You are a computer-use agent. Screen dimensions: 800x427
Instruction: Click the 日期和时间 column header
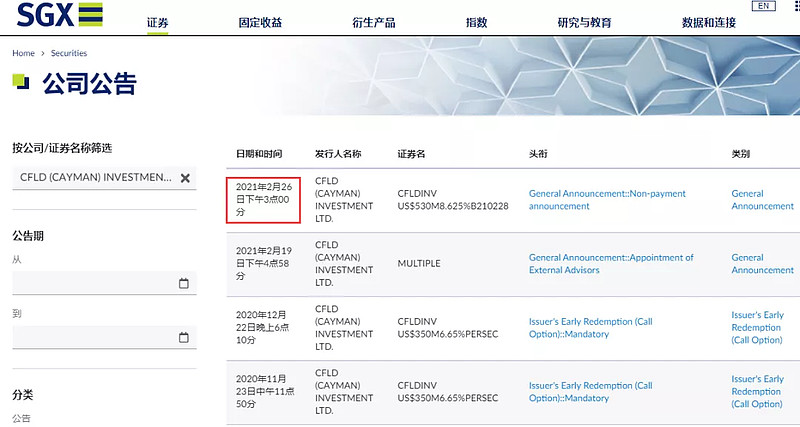click(x=259, y=154)
